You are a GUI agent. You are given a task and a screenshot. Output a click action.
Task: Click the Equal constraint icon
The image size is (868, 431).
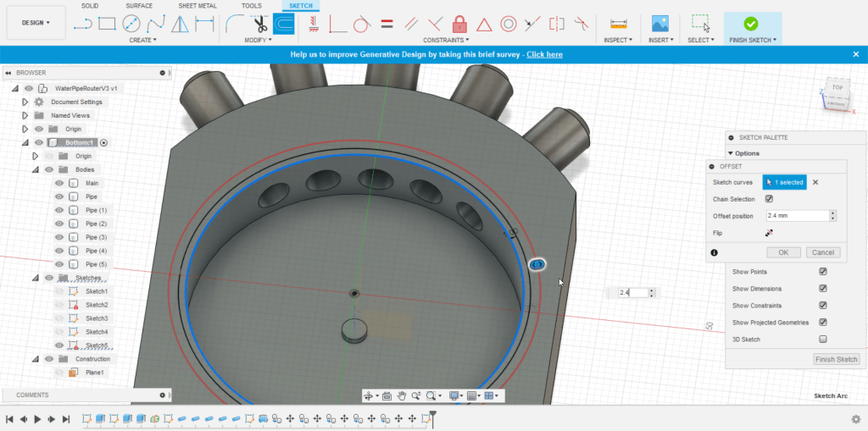387,24
